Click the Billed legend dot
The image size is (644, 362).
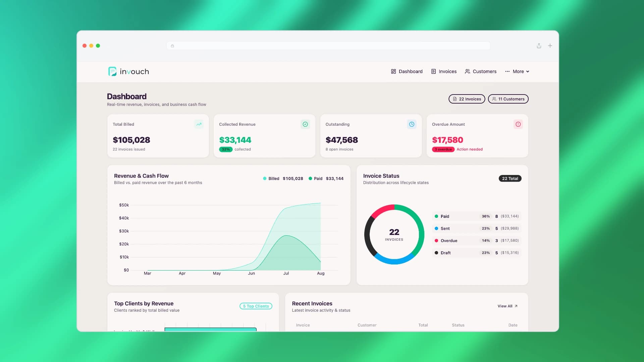tap(265, 179)
